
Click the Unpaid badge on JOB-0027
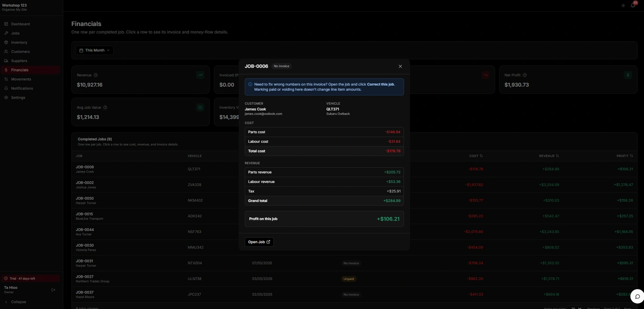pyautogui.click(x=348, y=279)
